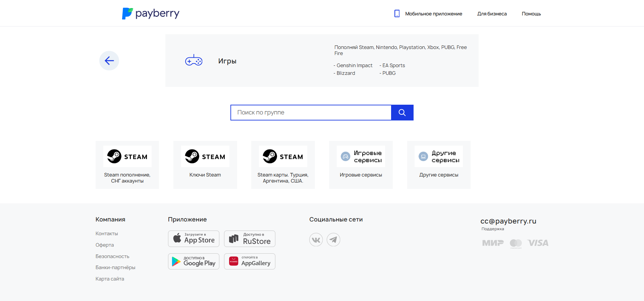
Task: Click the cc@payberry.ru support email
Action: [508, 221]
